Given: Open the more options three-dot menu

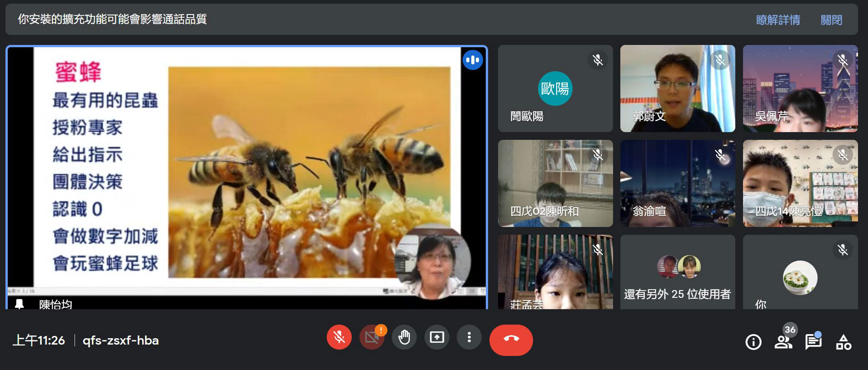Looking at the screenshot, I should click(469, 337).
